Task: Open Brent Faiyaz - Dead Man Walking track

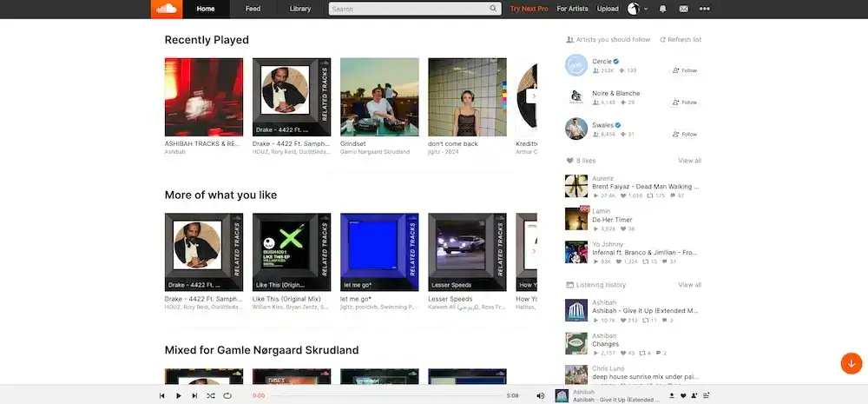Action: (646, 187)
